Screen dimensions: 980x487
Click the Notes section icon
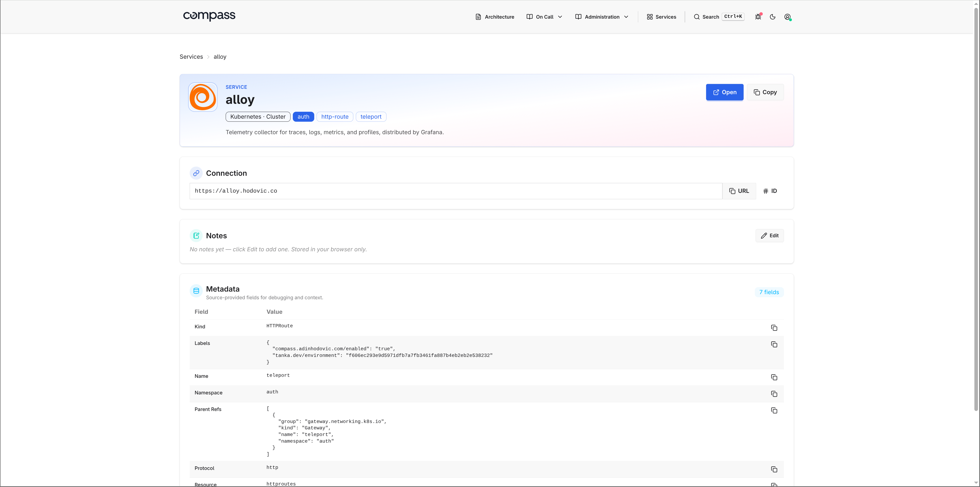pos(196,236)
